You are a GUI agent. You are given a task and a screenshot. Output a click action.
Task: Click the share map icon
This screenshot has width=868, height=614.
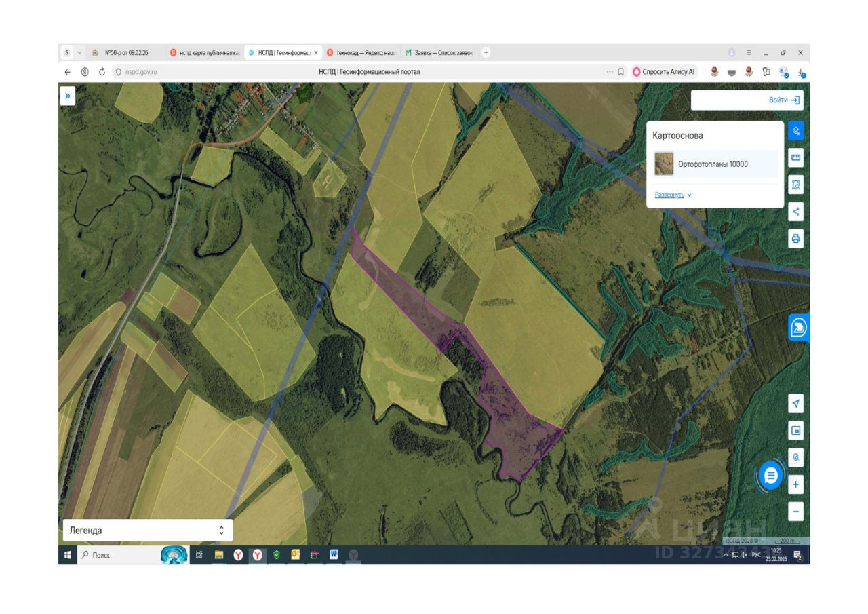796,212
